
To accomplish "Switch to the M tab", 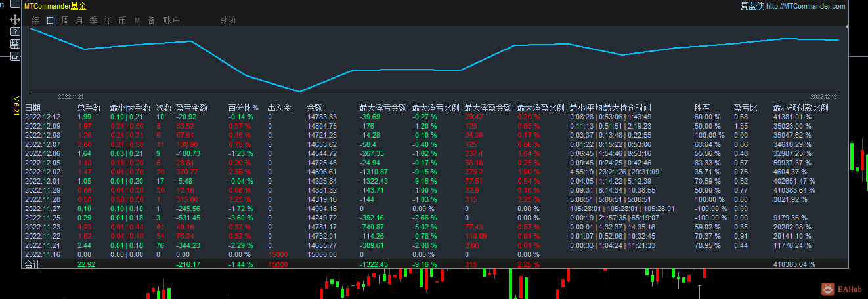I will 137,20.
